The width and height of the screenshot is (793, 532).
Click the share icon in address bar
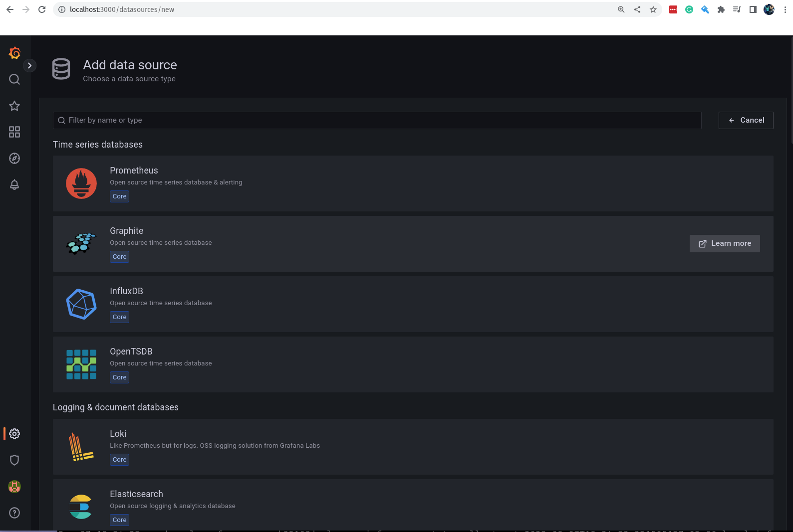pyautogui.click(x=637, y=9)
